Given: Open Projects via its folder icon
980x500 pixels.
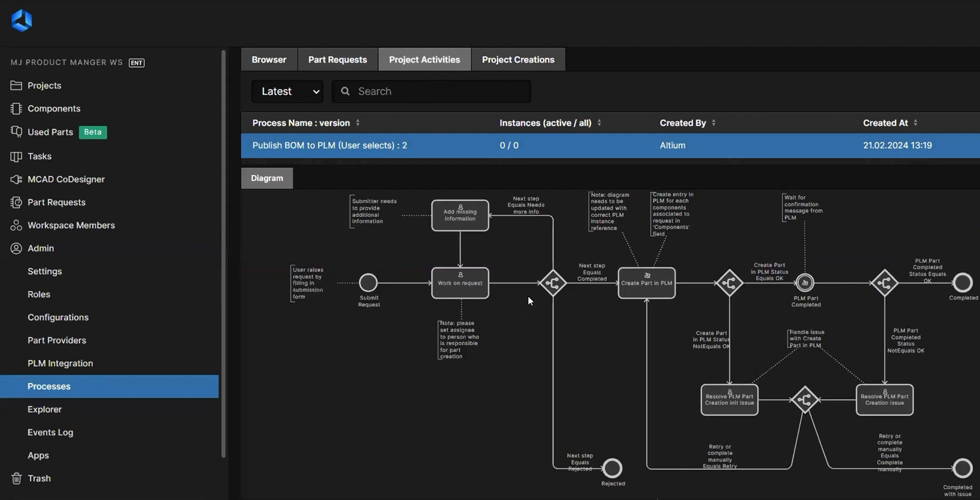Looking at the screenshot, I should tap(16, 85).
